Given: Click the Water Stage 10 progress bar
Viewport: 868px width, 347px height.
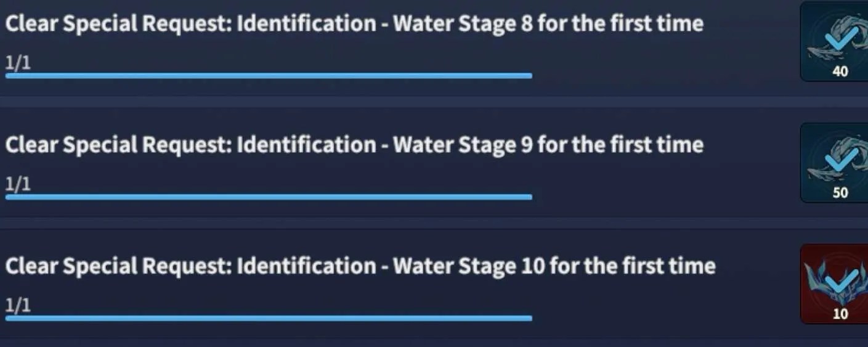Looking at the screenshot, I should tap(269, 319).
